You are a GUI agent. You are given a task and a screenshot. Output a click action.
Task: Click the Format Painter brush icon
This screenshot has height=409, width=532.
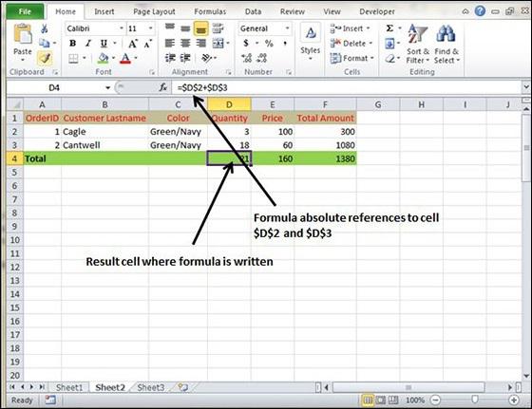[x=46, y=58]
